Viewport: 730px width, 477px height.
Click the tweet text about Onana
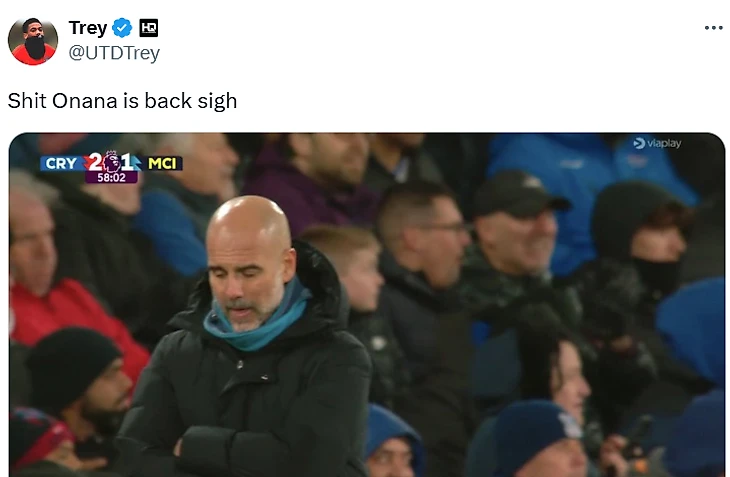click(x=122, y=101)
